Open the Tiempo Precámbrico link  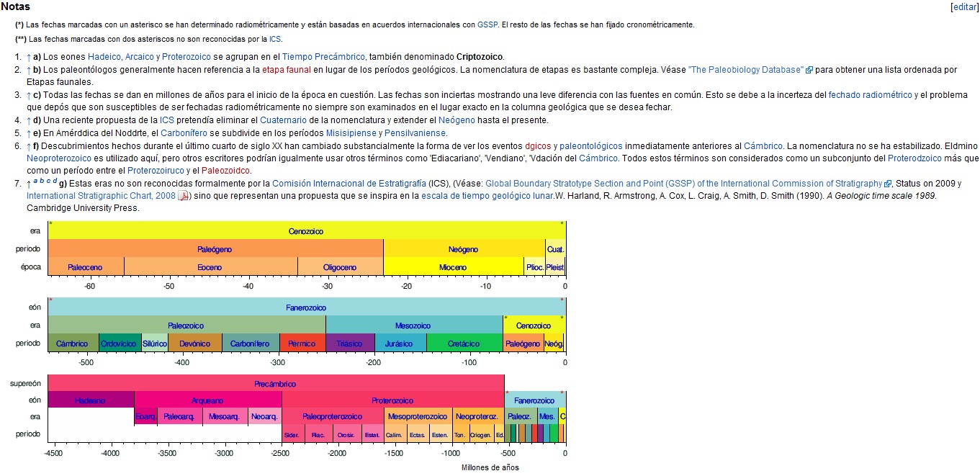click(324, 57)
